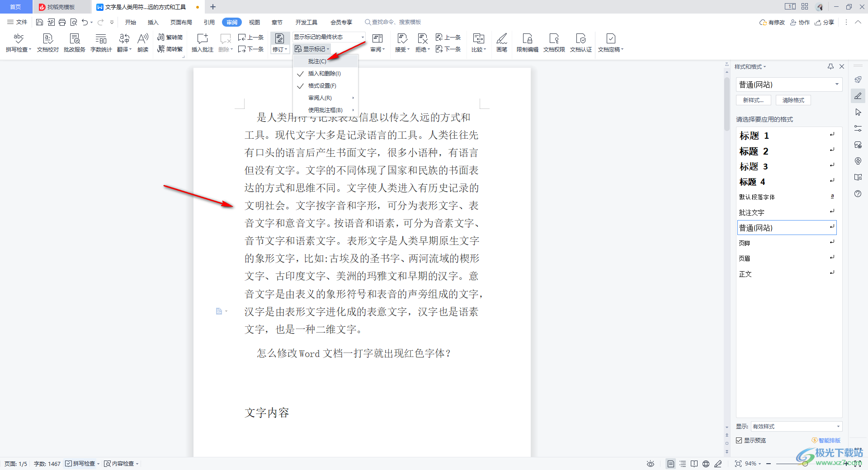This screenshot has width=868, height=470.
Task: Click the 分享 share button
Action: (825, 22)
